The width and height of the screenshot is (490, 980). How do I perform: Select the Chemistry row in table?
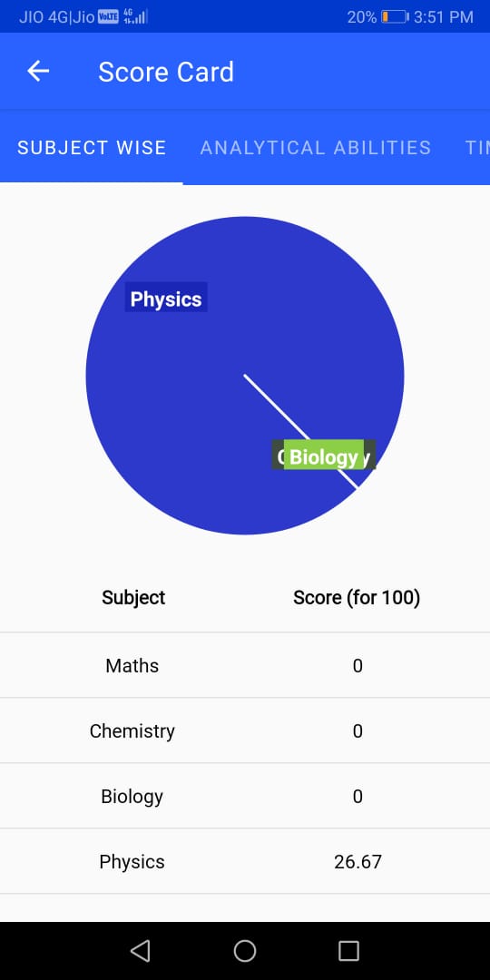(x=245, y=730)
